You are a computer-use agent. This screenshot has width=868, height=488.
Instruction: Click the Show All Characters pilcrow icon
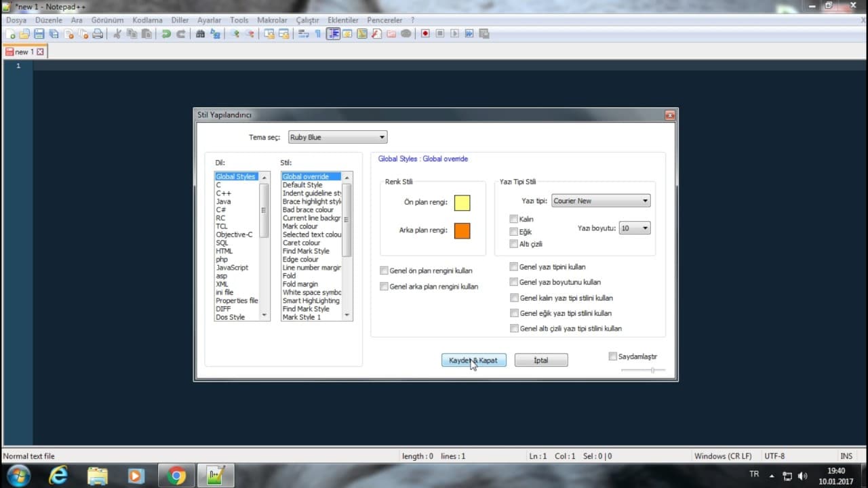click(x=317, y=34)
